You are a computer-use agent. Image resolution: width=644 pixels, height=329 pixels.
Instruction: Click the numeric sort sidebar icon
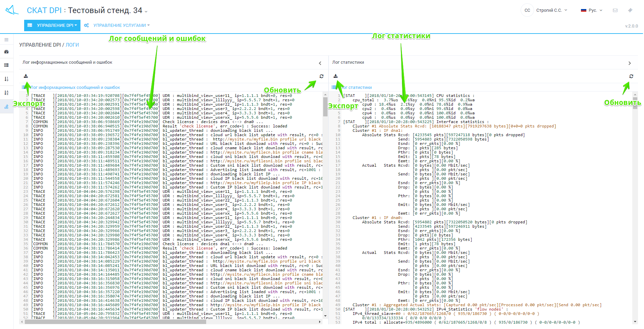pyautogui.click(x=6, y=79)
